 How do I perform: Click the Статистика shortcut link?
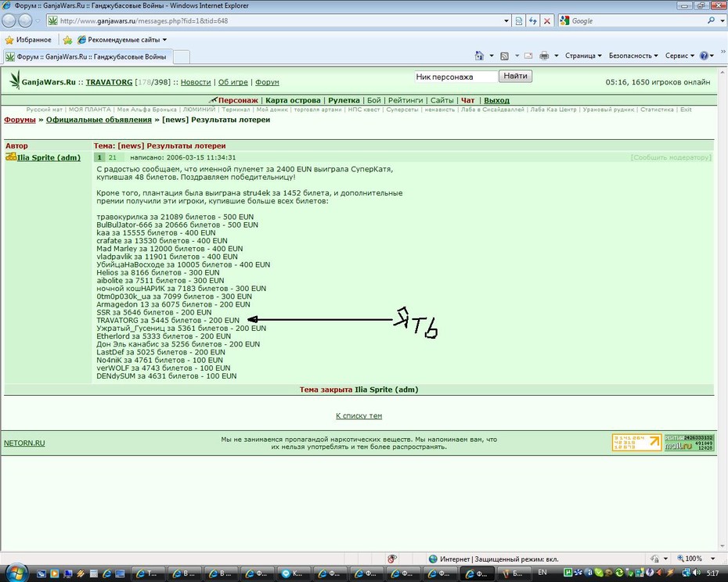(x=657, y=110)
